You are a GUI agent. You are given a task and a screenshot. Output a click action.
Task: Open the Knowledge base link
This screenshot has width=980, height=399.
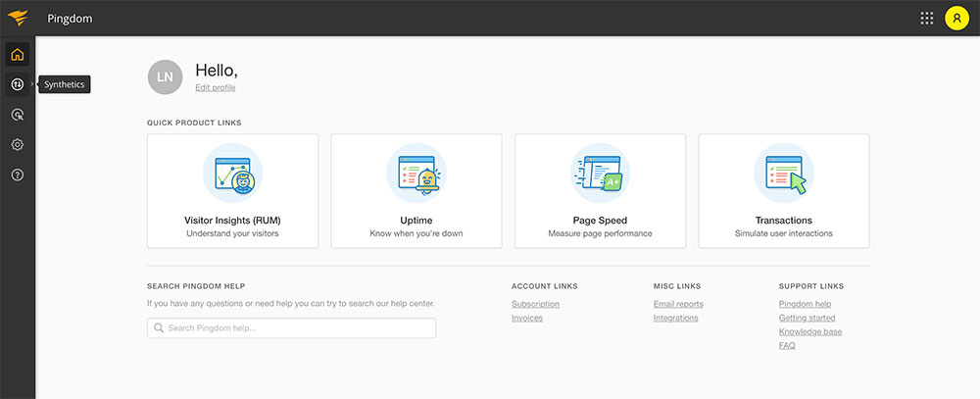point(810,331)
